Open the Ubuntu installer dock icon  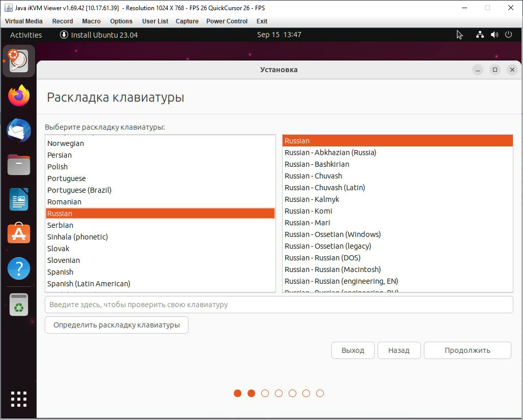click(x=19, y=61)
